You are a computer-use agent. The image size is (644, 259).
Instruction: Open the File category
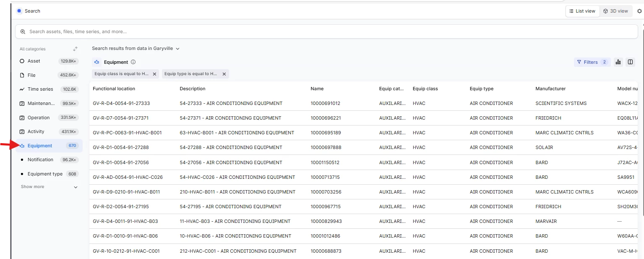pos(31,76)
